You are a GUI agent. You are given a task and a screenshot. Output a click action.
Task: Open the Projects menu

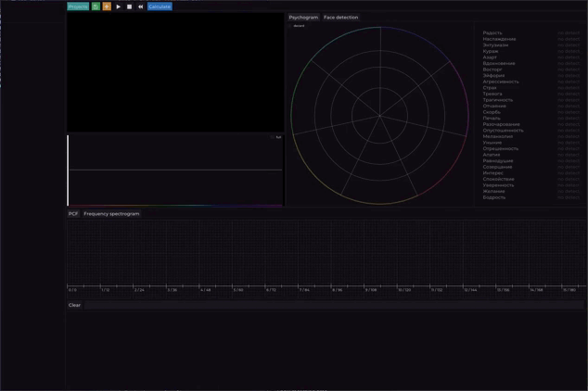pyautogui.click(x=78, y=6)
